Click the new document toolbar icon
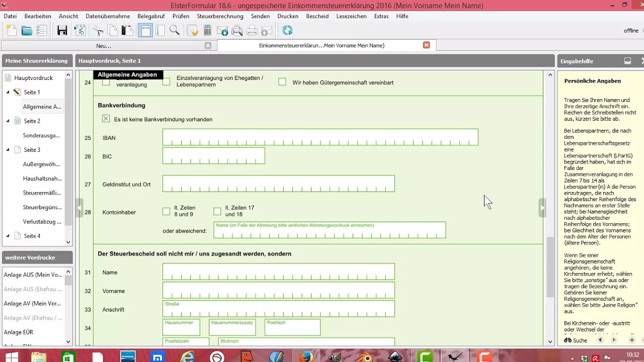The height and width of the screenshot is (362, 644). click(x=11, y=31)
